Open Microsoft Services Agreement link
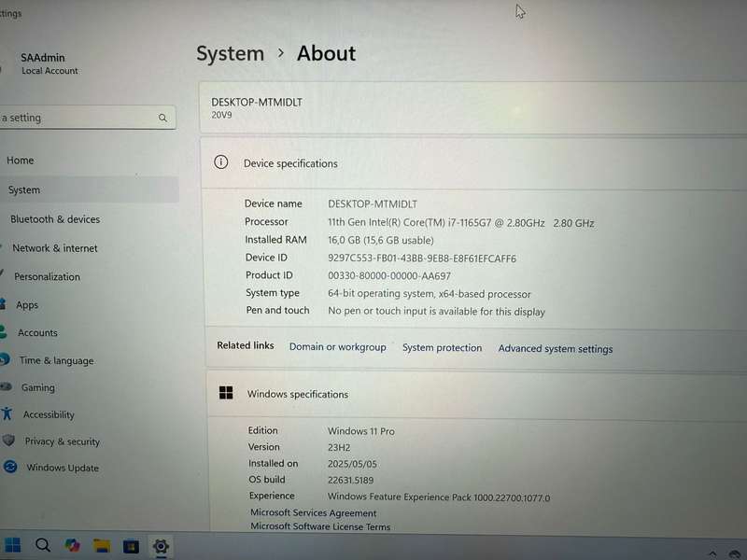Viewport: 747px width, 560px height. (x=314, y=512)
